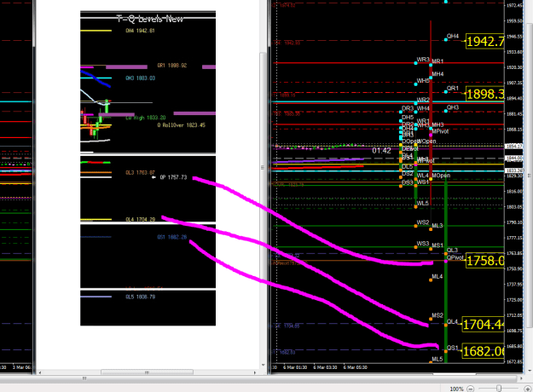Screen dimensions: 533x392
Task: Click the 6 Mar 01:30 time axis label
Action: pos(296,367)
